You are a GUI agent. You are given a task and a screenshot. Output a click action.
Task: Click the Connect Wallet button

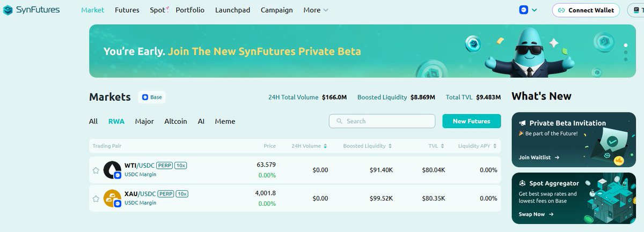click(x=586, y=10)
